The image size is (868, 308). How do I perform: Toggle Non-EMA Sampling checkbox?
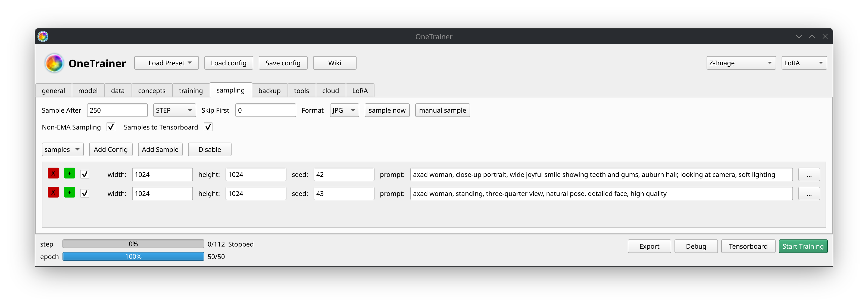[111, 127]
